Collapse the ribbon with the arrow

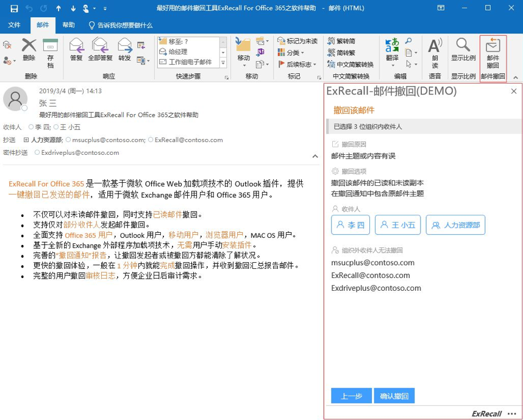tap(516, 77)
